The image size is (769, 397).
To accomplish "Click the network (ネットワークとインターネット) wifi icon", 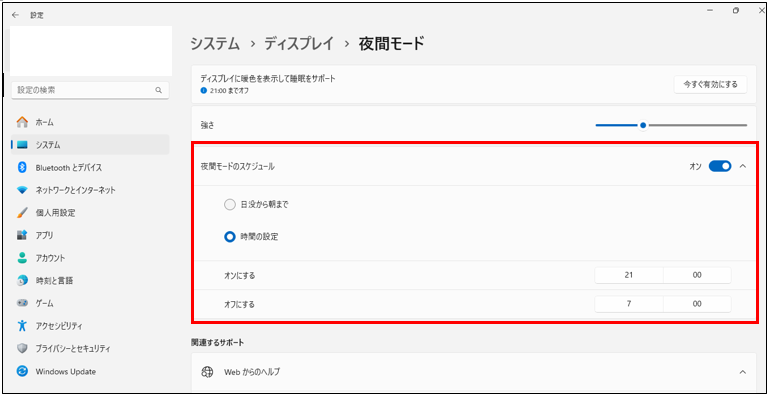I will [22, 190].
